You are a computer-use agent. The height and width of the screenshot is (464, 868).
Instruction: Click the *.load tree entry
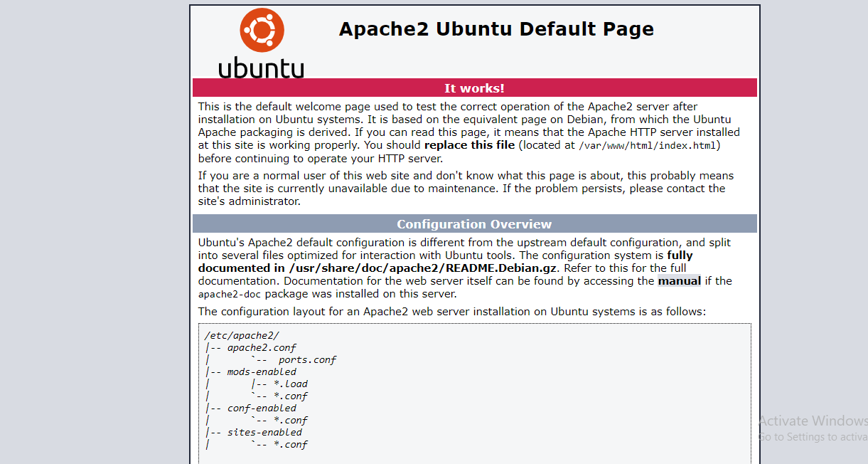(x=291, y=384)
